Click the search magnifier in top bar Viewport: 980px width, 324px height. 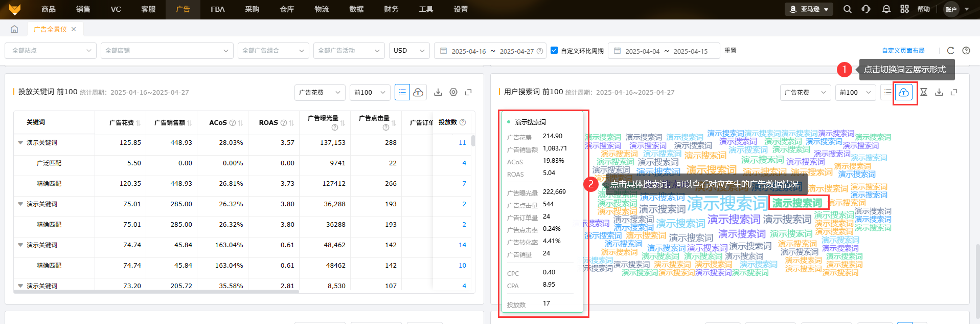(x=847, y=9)
